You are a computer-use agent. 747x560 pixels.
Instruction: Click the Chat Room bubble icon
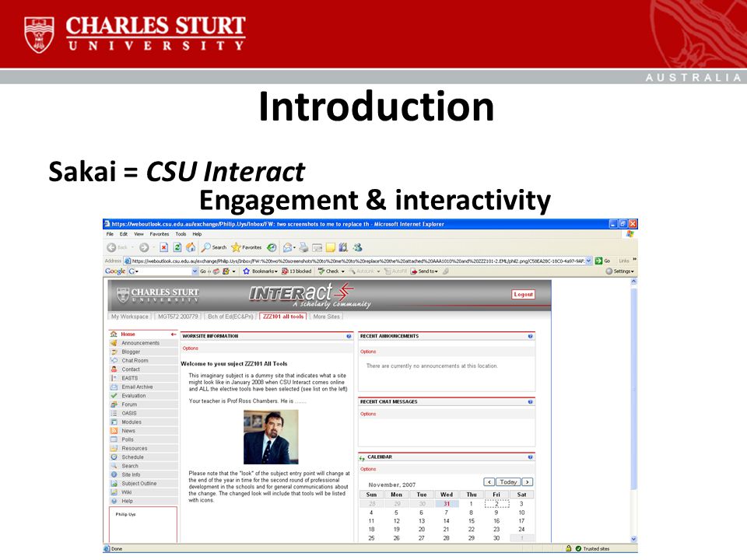[x=114, y=360]
